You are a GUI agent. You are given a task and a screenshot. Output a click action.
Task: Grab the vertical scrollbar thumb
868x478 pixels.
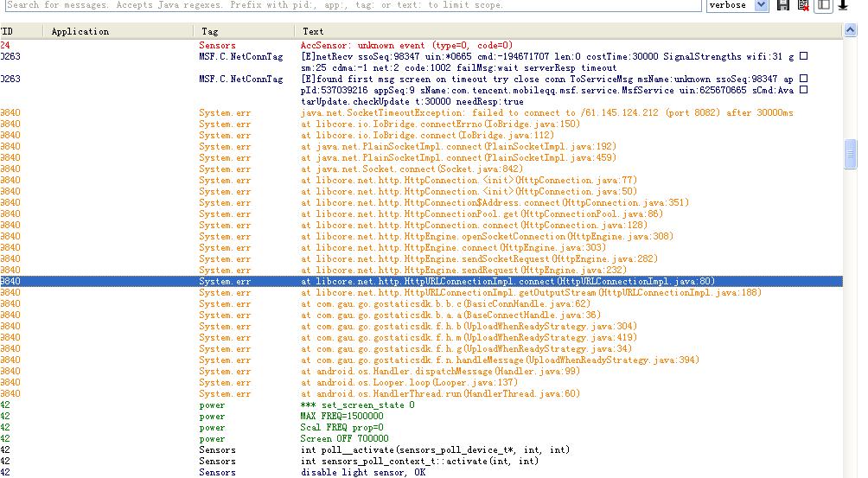(851, 155)
